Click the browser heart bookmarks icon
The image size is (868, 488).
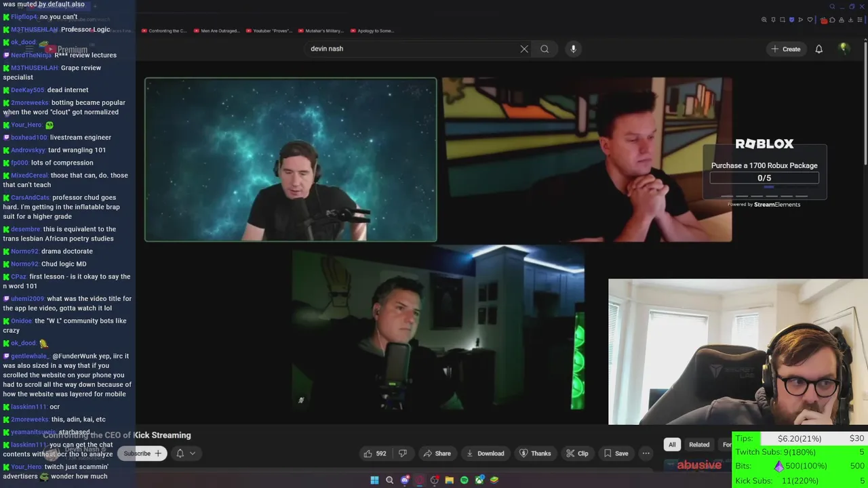[810, 20]
